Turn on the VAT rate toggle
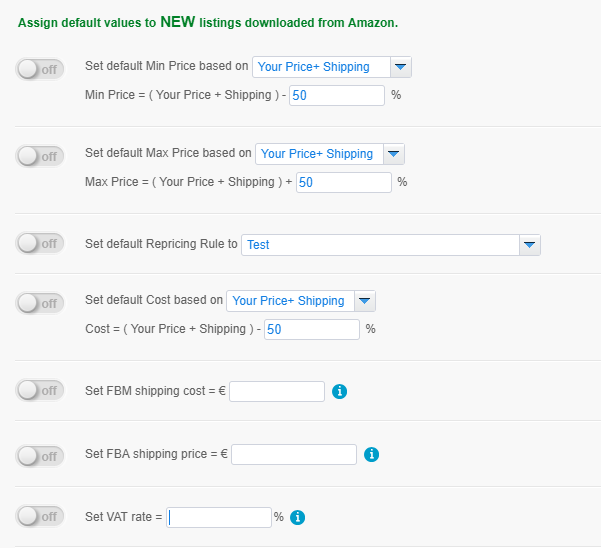Screen dimensions: 601x548 point(40,517)
